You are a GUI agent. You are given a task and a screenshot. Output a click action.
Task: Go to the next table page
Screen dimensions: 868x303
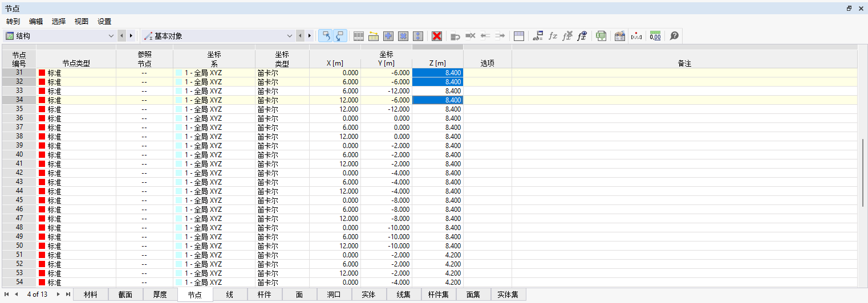click(59, 294)
